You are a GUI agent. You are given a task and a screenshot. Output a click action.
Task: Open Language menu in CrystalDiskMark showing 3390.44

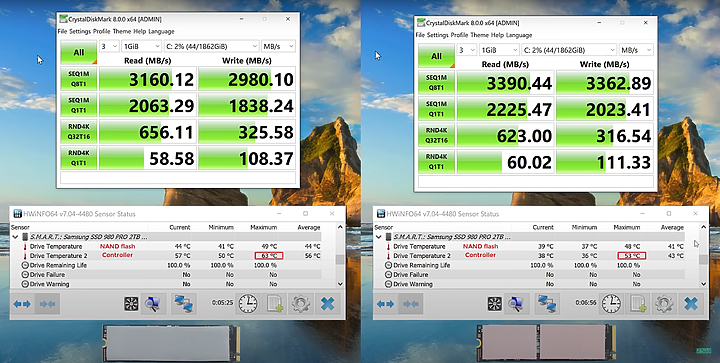coord(519,35)
